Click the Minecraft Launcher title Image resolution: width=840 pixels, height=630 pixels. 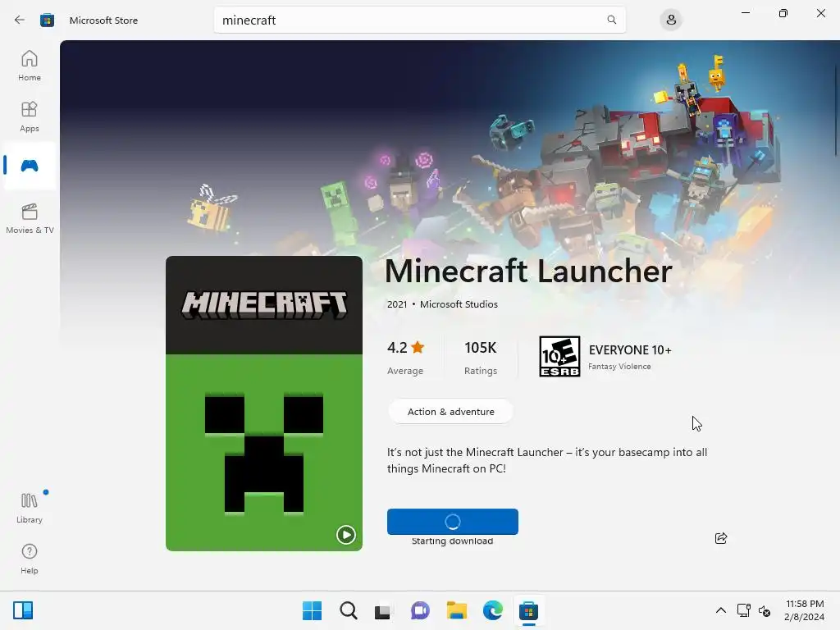(528, 271)
